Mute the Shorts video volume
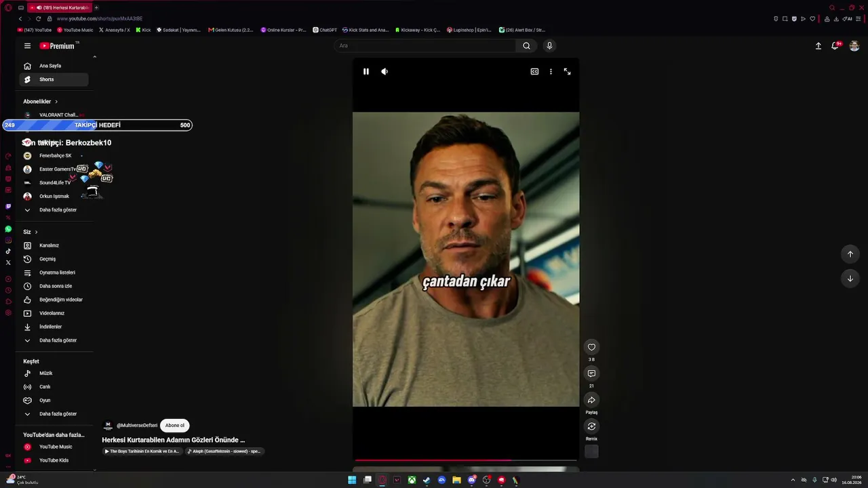 pyautogui.click(x=384, y=71)
